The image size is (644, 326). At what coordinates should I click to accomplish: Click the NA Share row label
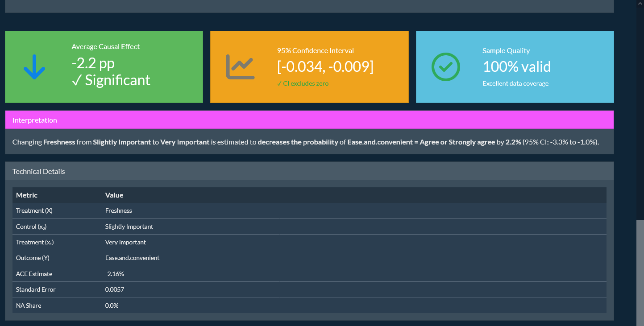pos(29,305)
